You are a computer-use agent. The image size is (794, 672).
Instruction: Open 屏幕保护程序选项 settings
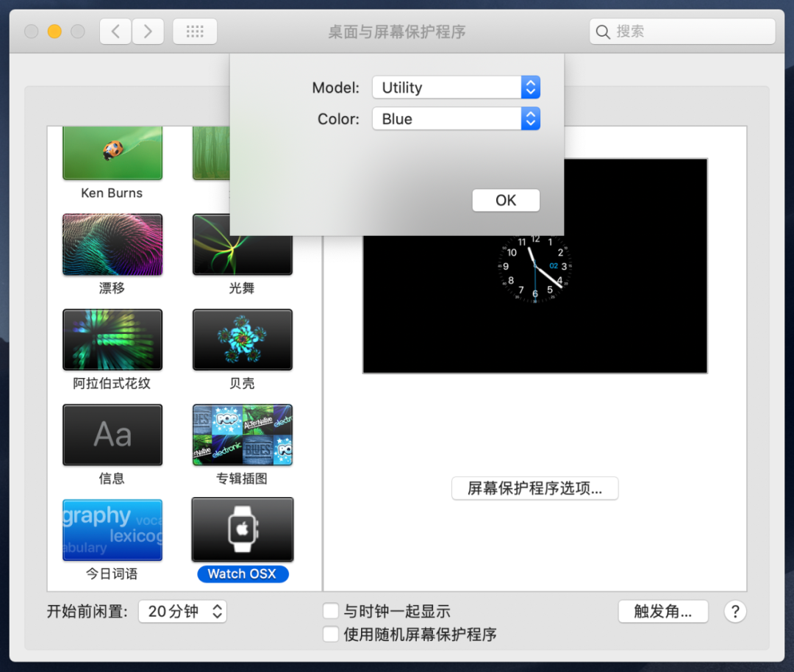(534, 488)
